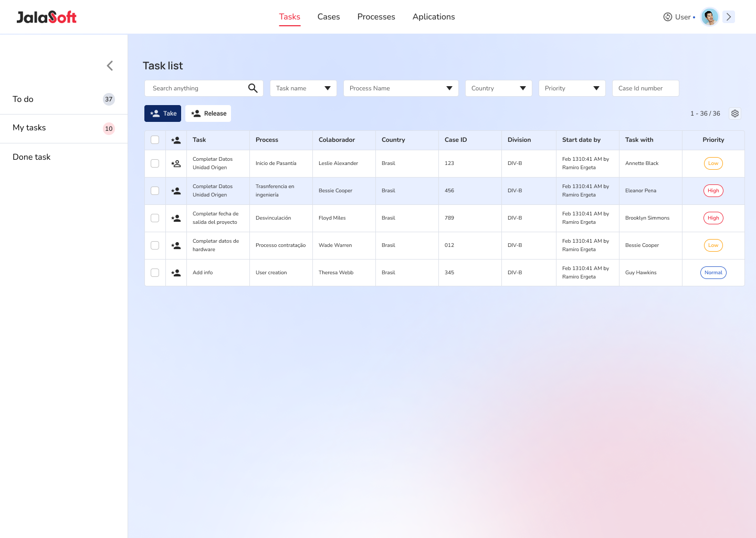Click the Release button
The height and width of the screenshot is (538, 756).
(x=208, y=113)
